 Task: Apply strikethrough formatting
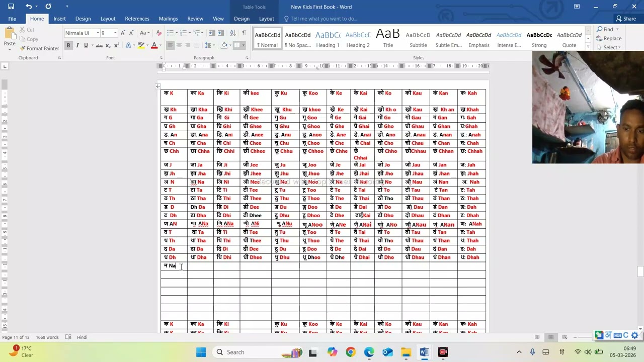[99, 45]
